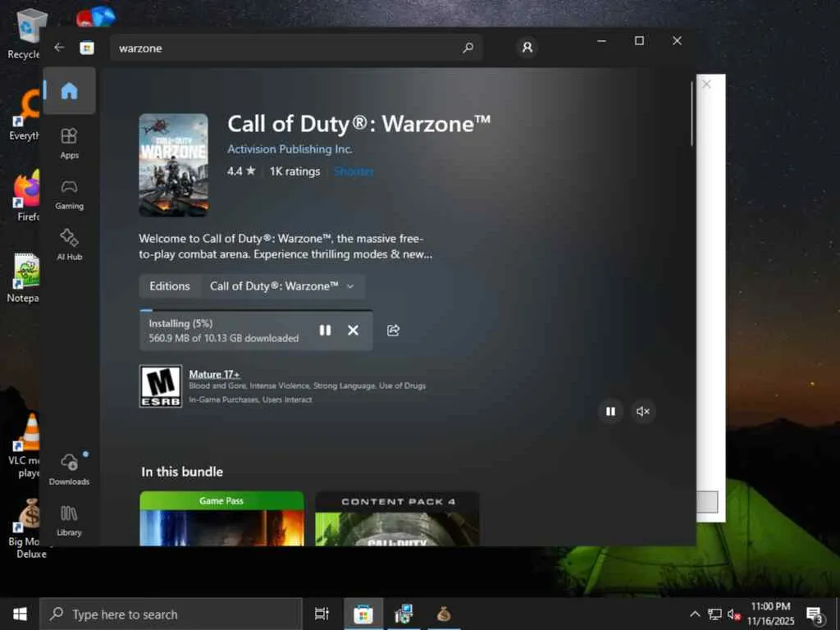Open the Home tab in Store sidebar
The height and width of the screenshot is (630, 840).
coord(69,90)
